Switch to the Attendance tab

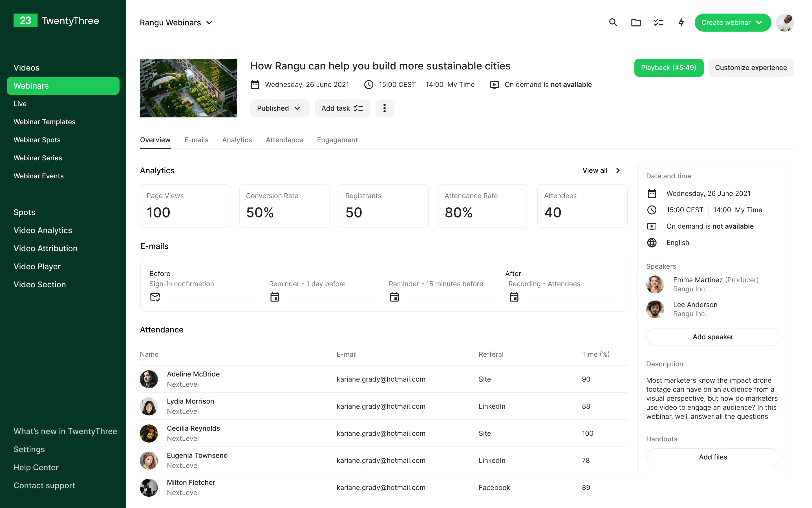coord(284,140)
